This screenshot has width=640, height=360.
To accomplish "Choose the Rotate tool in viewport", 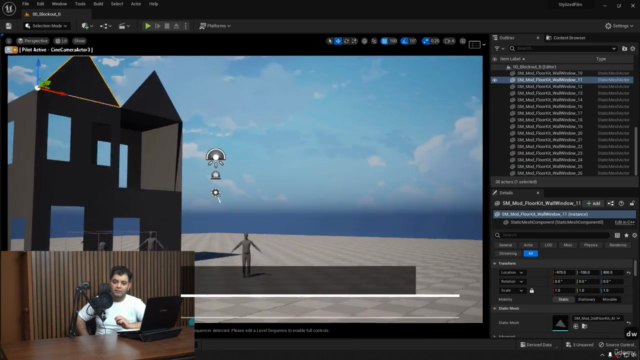I will 346,41.
